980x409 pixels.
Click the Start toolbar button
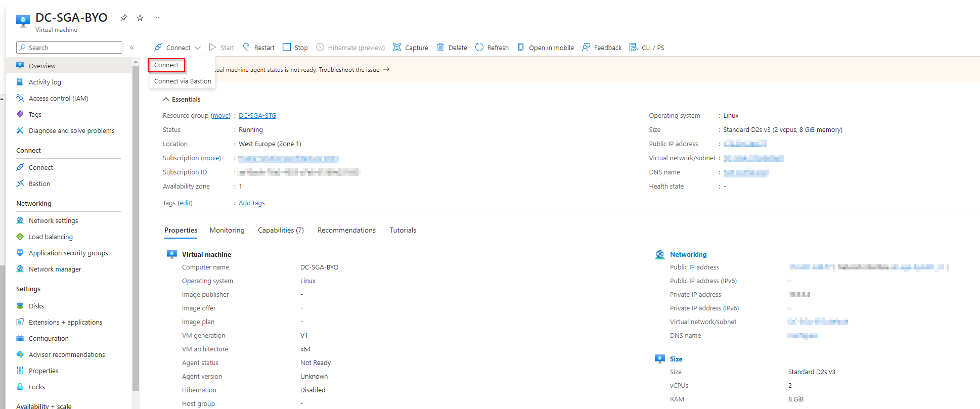click(221, 48)
